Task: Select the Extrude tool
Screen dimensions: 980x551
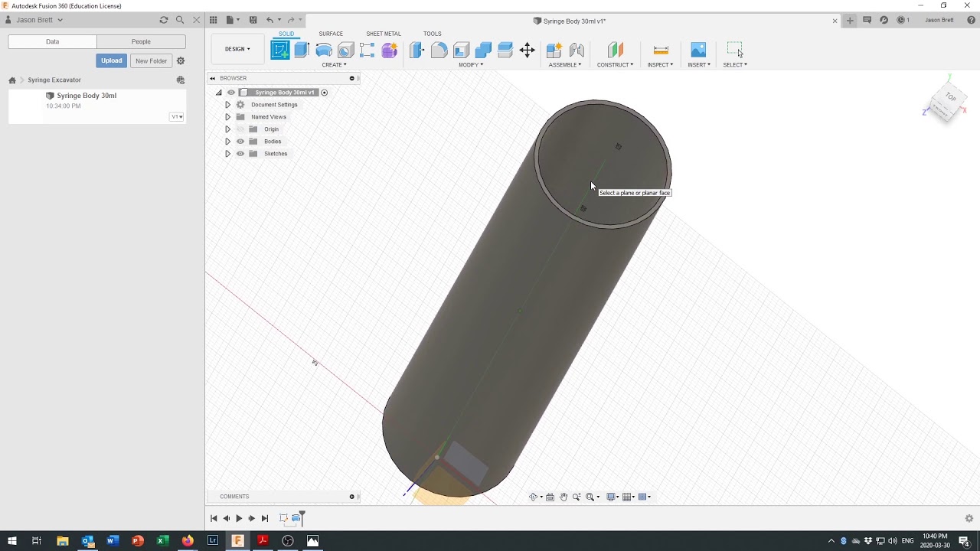Action: tap(302, 51)
